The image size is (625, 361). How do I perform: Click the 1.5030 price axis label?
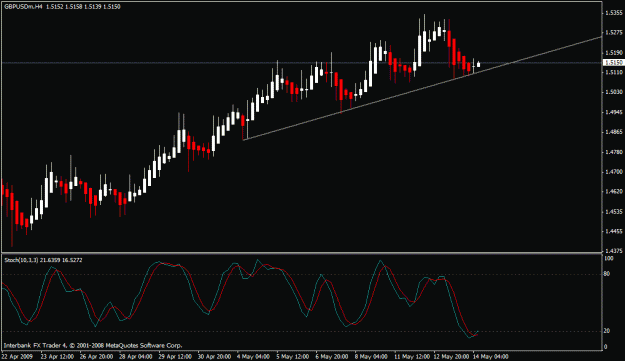click(614, 92)
